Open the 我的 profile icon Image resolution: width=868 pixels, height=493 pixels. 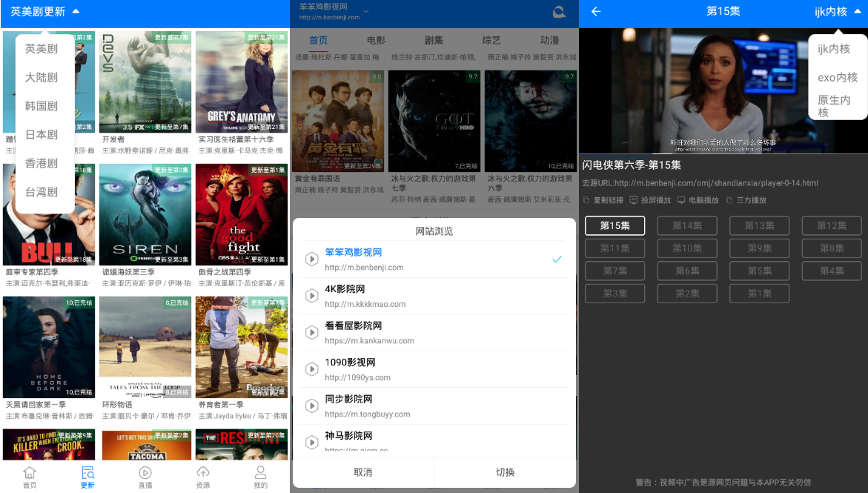point(261,472)
